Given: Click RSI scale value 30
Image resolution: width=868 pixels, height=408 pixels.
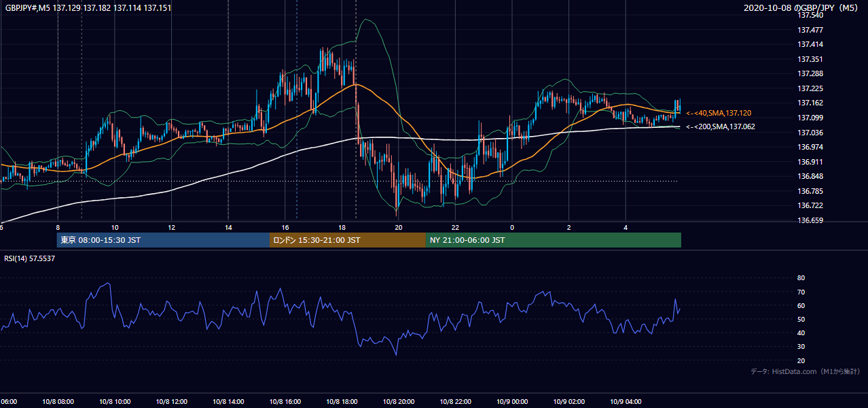Looking at the screenshot, I should 801,347.
